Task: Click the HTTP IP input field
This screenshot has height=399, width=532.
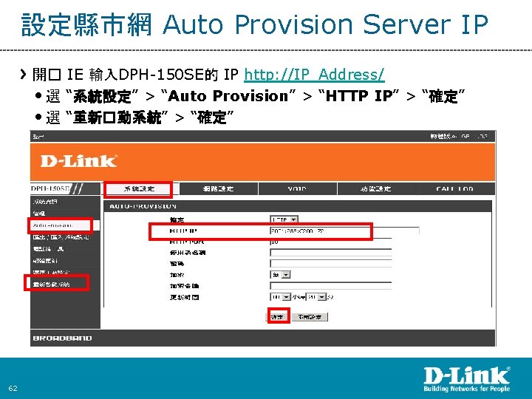Action: tap(344, 231)
